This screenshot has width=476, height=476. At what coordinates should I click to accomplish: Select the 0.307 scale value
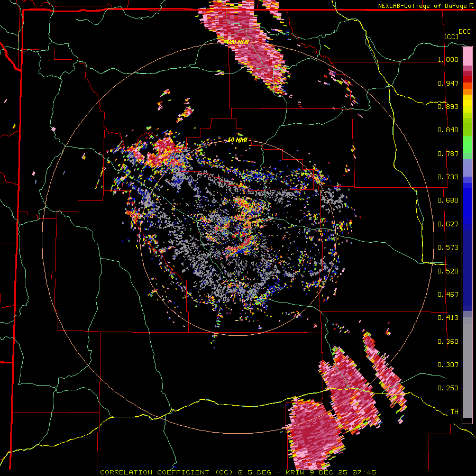pyautogui.click(x=448, y=364)
